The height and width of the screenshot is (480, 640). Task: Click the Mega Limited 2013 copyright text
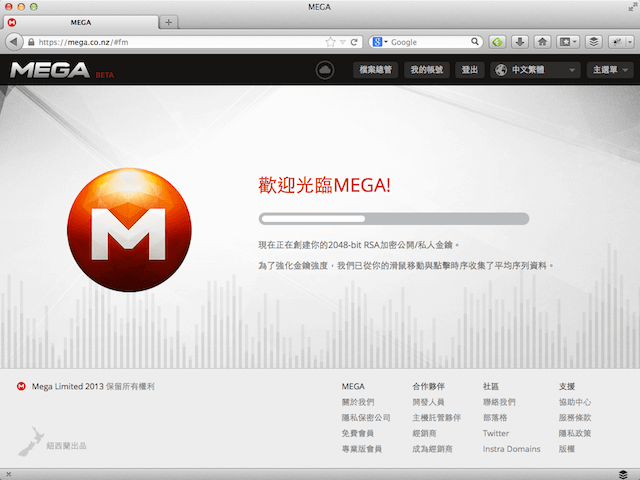point(93,386)
